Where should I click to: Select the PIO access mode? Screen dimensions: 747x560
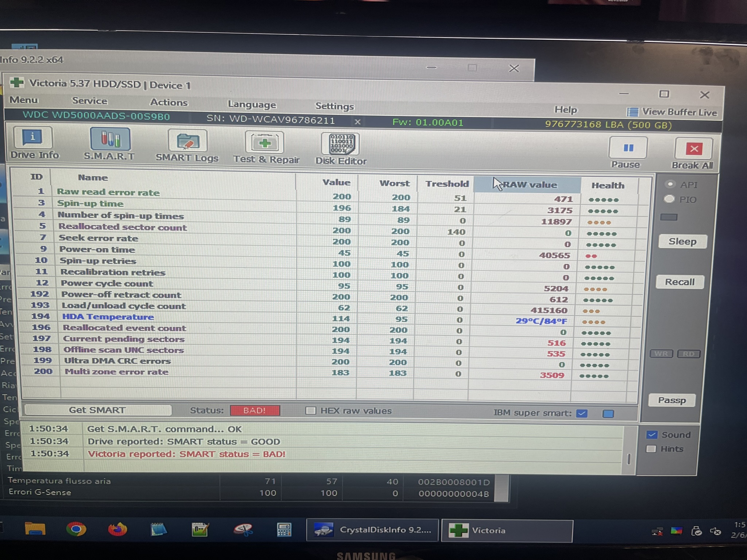coord(670,199)
